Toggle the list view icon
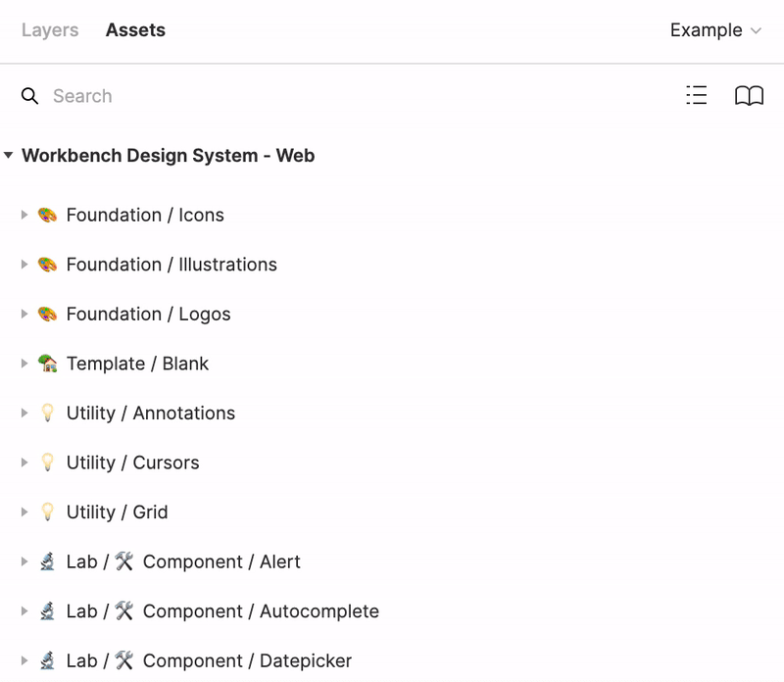The width and height of the screenshot is (784, 682). coord(697,95)
